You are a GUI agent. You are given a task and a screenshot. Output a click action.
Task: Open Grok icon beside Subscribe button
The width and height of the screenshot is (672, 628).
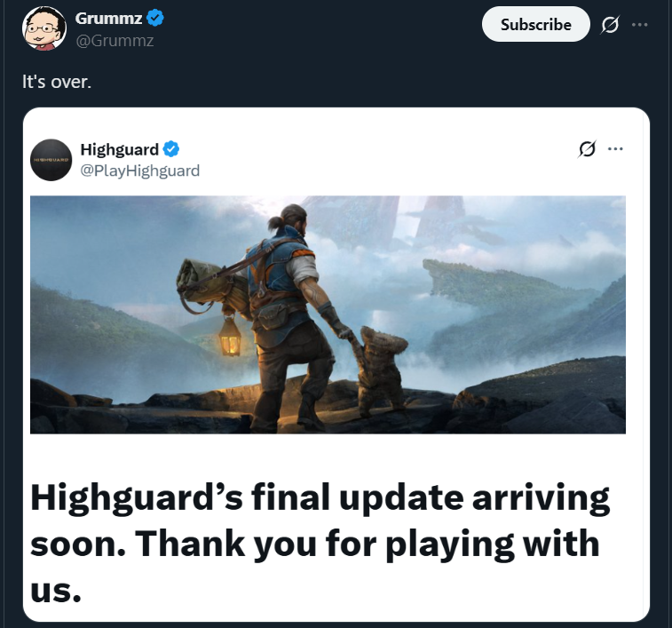point(610,25)
